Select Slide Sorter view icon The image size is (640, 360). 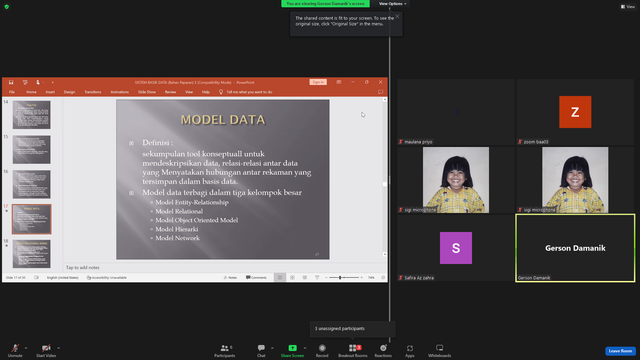tap(292, 278)
